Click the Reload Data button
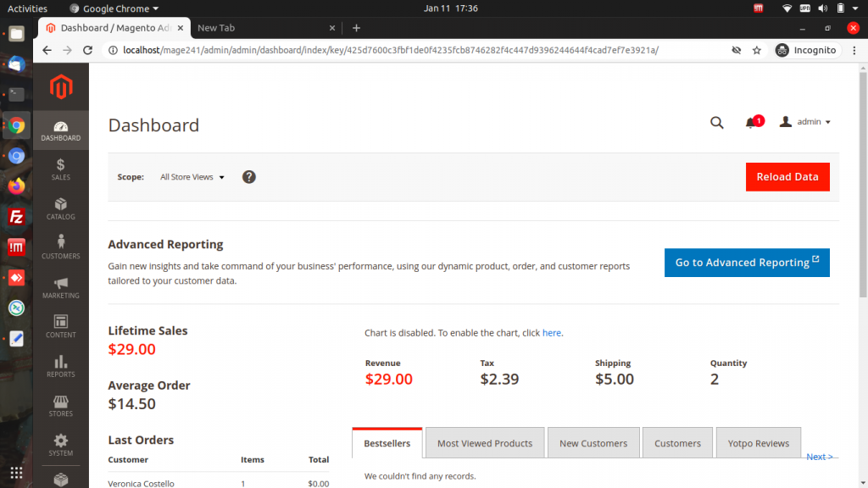Image resolution: width=868 pixels, height=488 pixels. click(787, 176)
